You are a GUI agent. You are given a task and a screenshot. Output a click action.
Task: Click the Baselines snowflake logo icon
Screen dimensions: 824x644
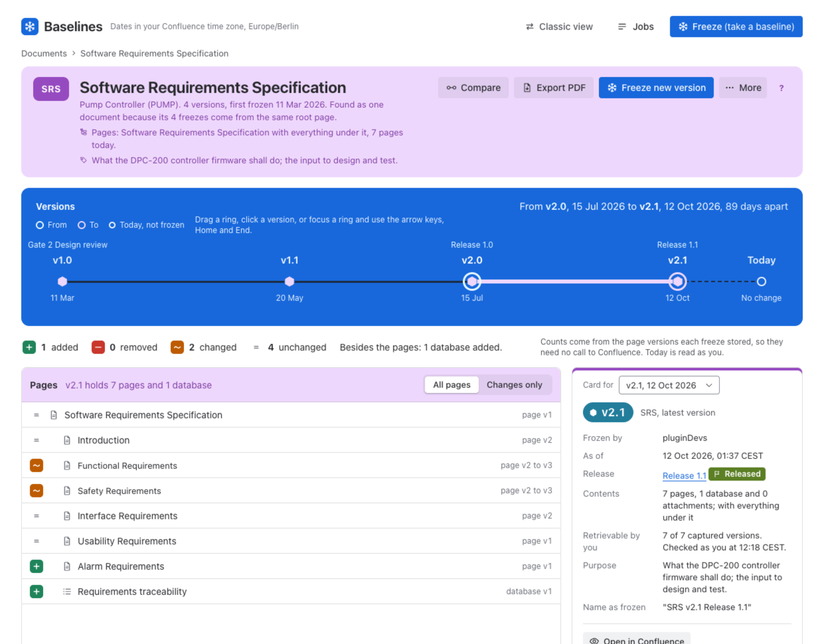(30, 27)
